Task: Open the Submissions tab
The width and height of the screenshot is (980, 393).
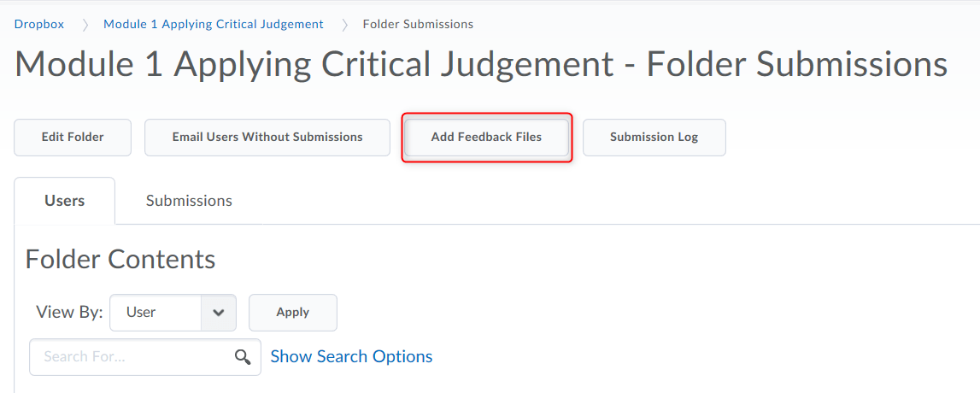Action: (x=189, y=201)
